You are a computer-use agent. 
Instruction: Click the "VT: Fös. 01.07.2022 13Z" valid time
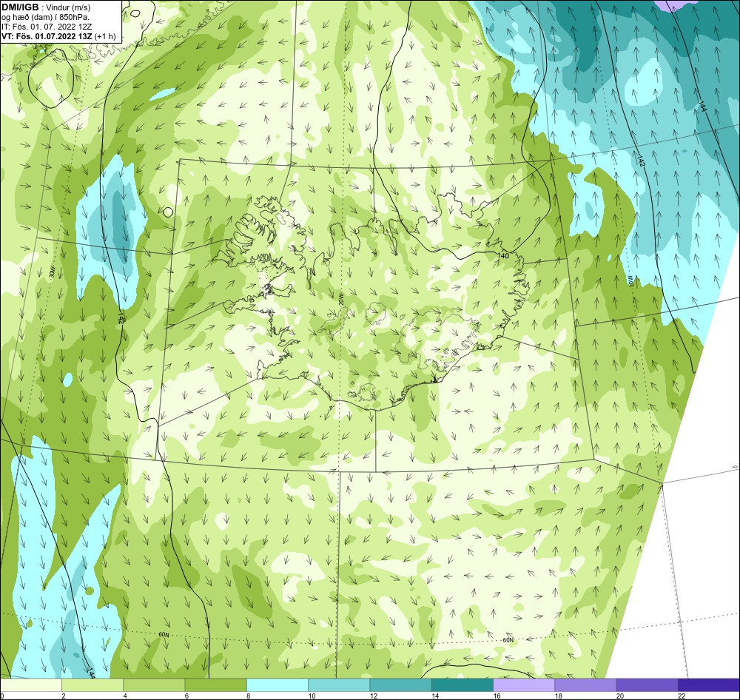tap(47, 36)
